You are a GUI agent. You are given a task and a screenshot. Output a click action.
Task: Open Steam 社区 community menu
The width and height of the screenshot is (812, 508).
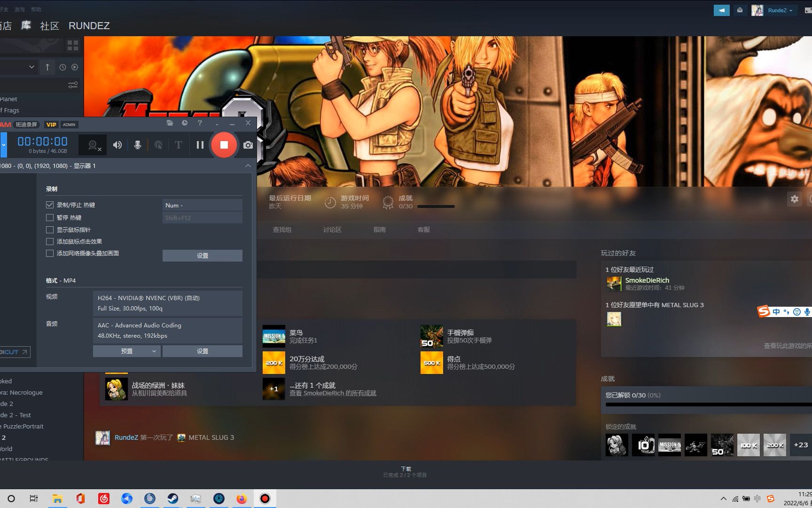tap(50, 26)
